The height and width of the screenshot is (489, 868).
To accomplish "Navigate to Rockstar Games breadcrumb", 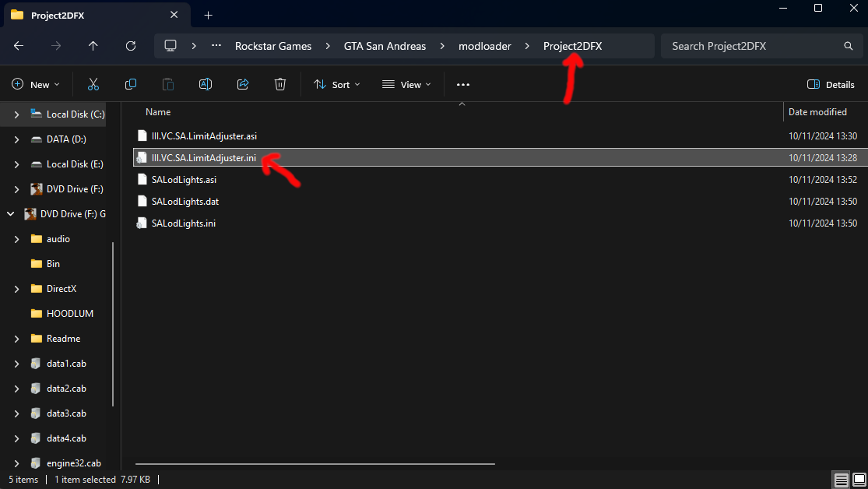I will click(273, 46).
